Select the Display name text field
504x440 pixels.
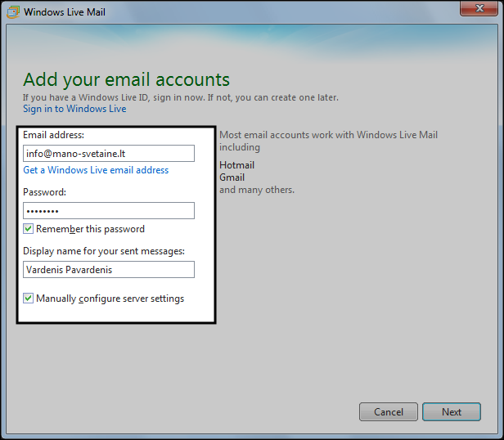[x=109, y=270]
